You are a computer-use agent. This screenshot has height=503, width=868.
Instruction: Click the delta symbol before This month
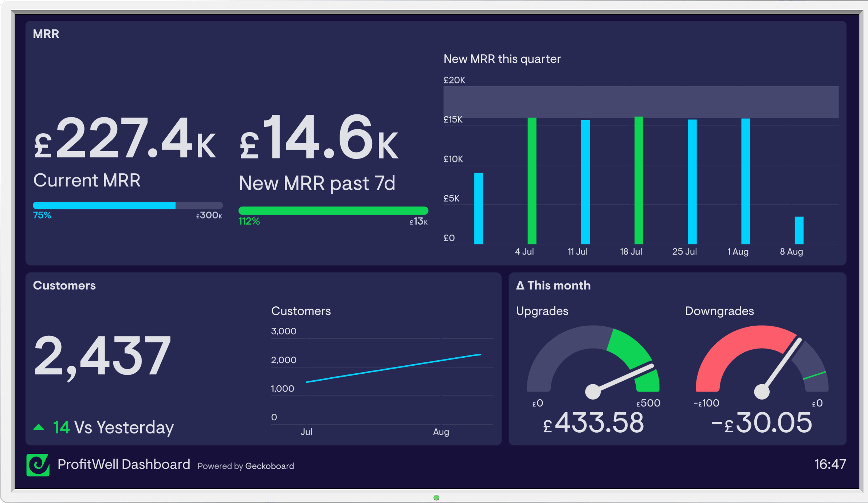(521, 285)
